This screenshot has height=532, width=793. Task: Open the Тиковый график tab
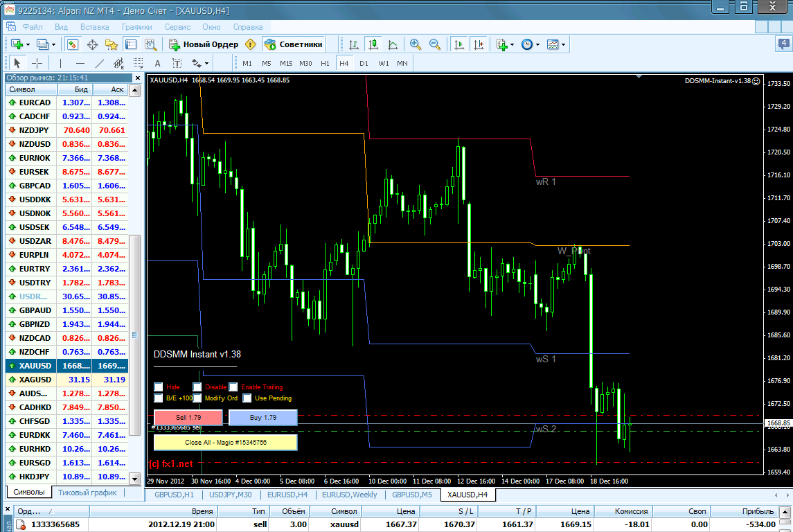click(87, 492)
